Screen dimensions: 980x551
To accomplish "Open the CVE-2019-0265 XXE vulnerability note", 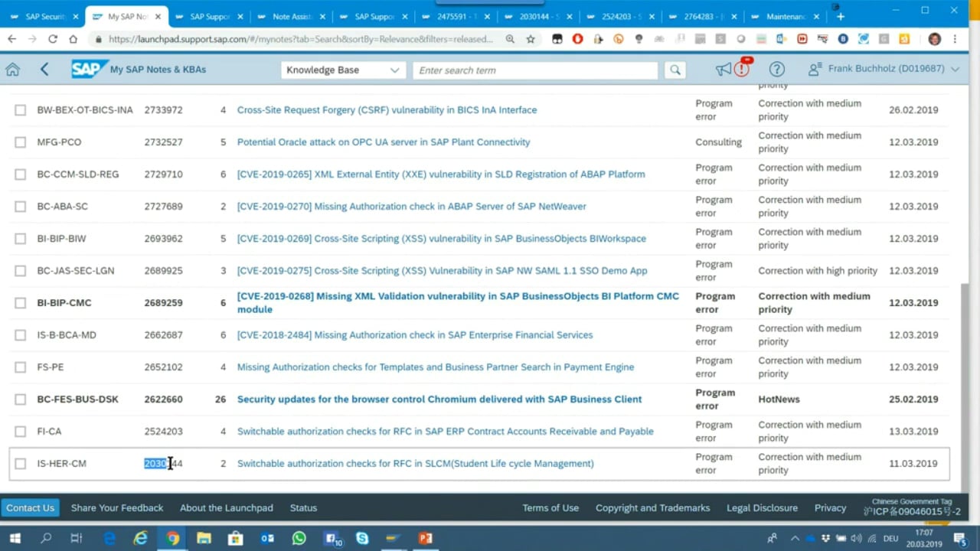I will (x=441, y=174).
